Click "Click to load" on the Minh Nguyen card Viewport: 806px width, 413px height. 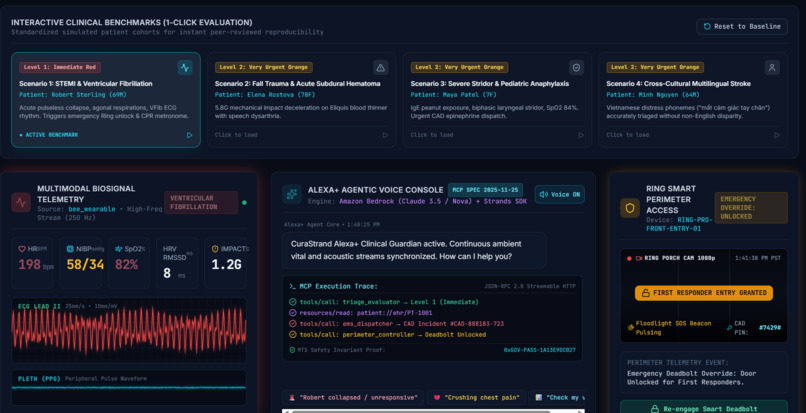pos(627,135)
